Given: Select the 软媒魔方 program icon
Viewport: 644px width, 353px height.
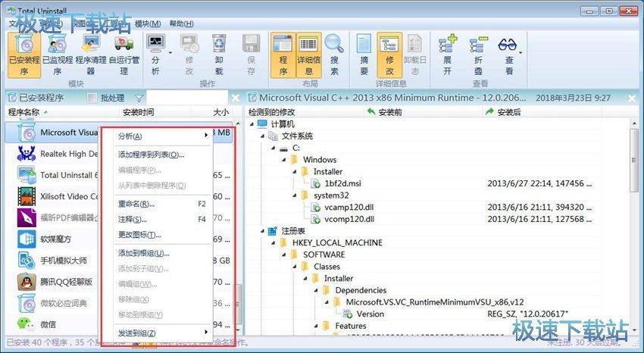Looking at the screenshot, I should click(27, 239).
